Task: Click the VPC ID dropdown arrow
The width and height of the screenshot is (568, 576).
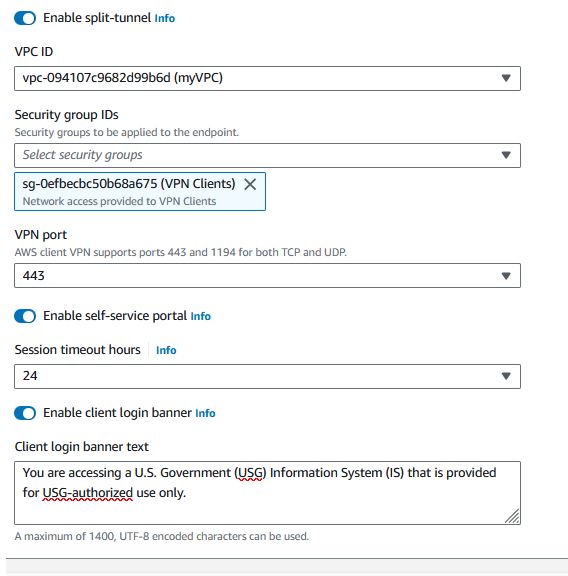Action: coord(506,78)
